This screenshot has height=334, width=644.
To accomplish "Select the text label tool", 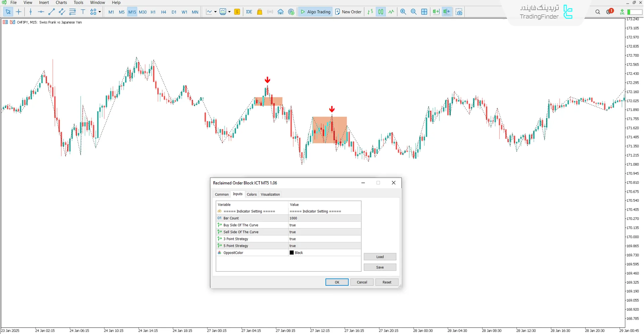I will pos(83,12).
